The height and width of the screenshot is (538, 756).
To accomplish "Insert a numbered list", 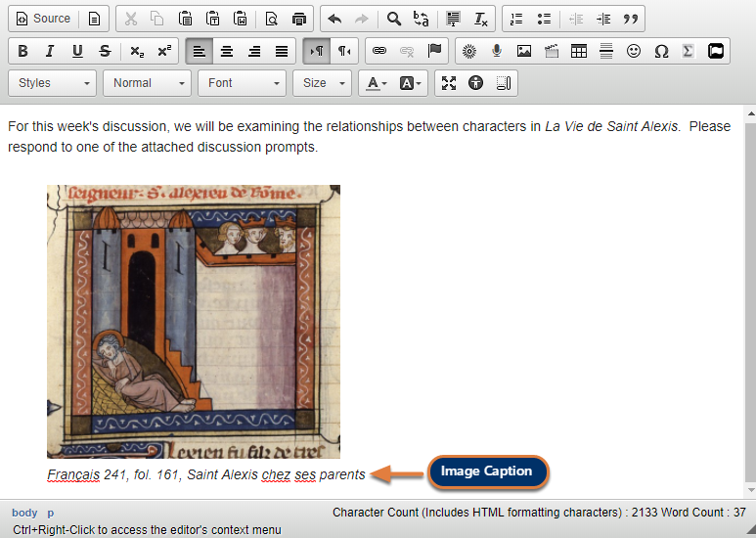I will 516,19.
